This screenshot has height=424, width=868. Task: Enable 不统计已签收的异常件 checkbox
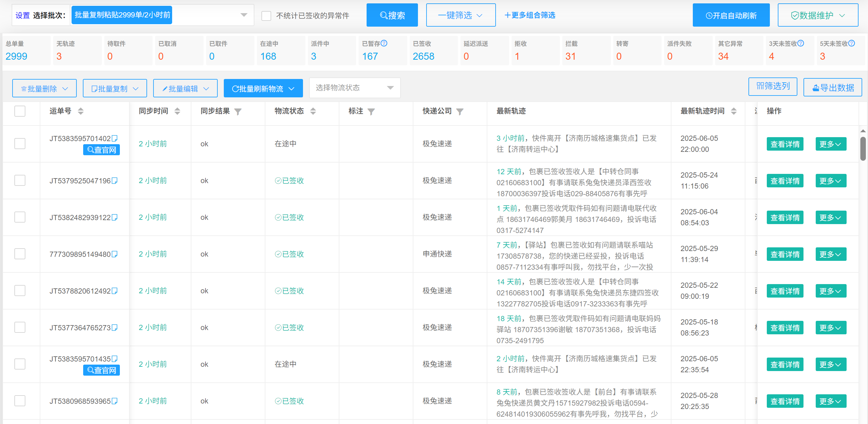pos(266,16)
